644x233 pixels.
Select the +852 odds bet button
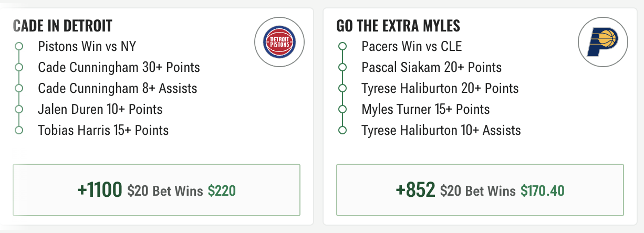(x=480, y=190)
